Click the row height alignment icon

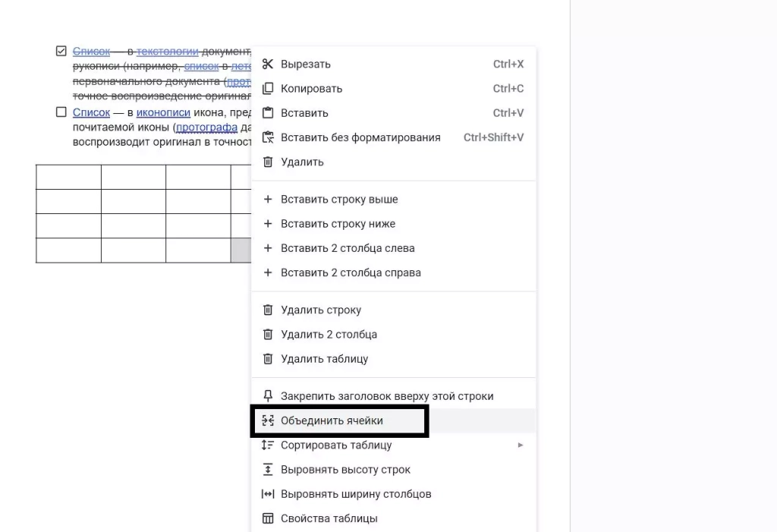pyautogui.click(x=267, y=469)
